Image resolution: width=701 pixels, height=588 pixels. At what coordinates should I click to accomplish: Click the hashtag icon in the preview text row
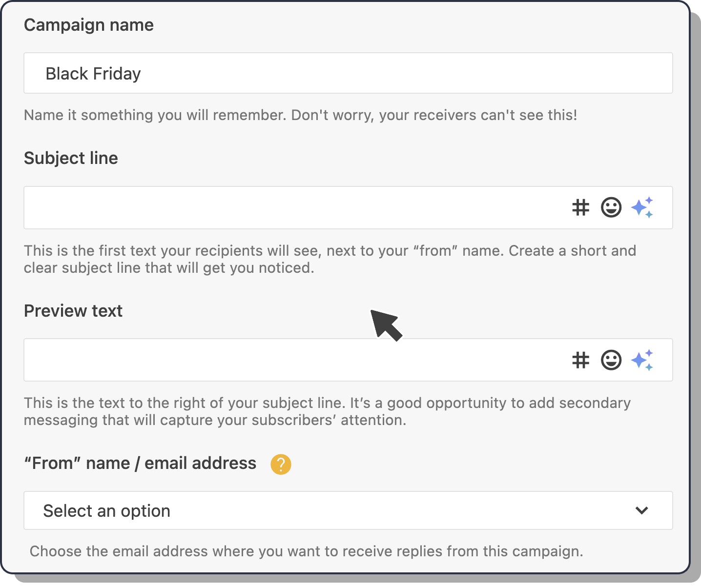pyautogui.click(x=580, y=360)
